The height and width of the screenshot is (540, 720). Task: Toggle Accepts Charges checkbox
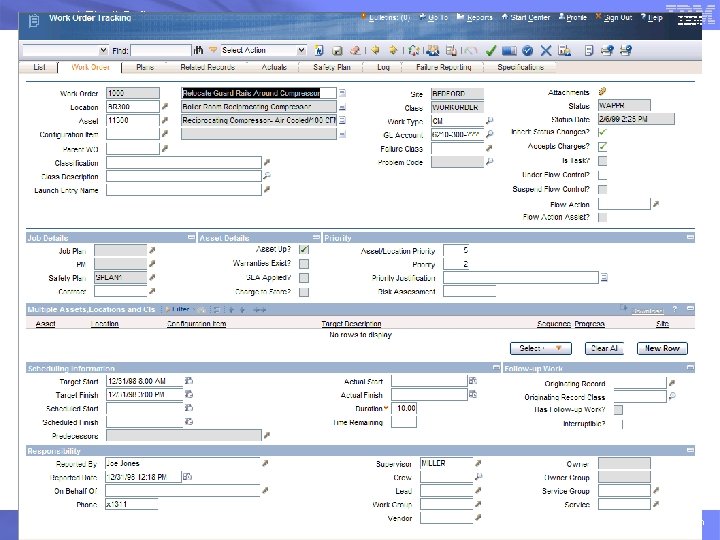tap(602, 146)
